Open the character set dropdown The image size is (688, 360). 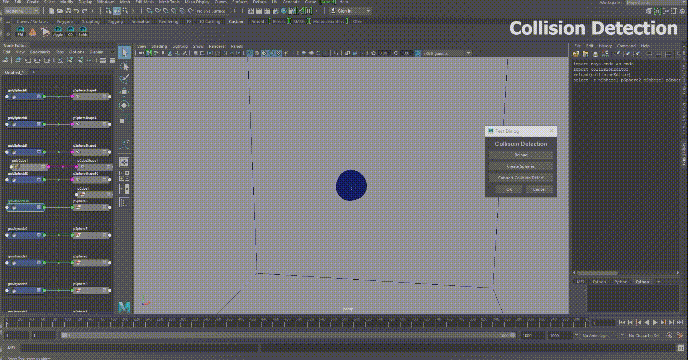(645, 336)
